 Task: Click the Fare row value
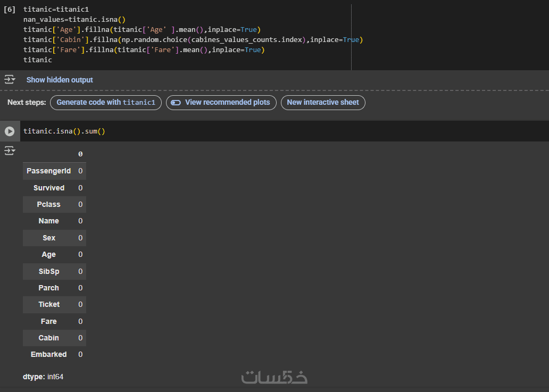point(80,321)
